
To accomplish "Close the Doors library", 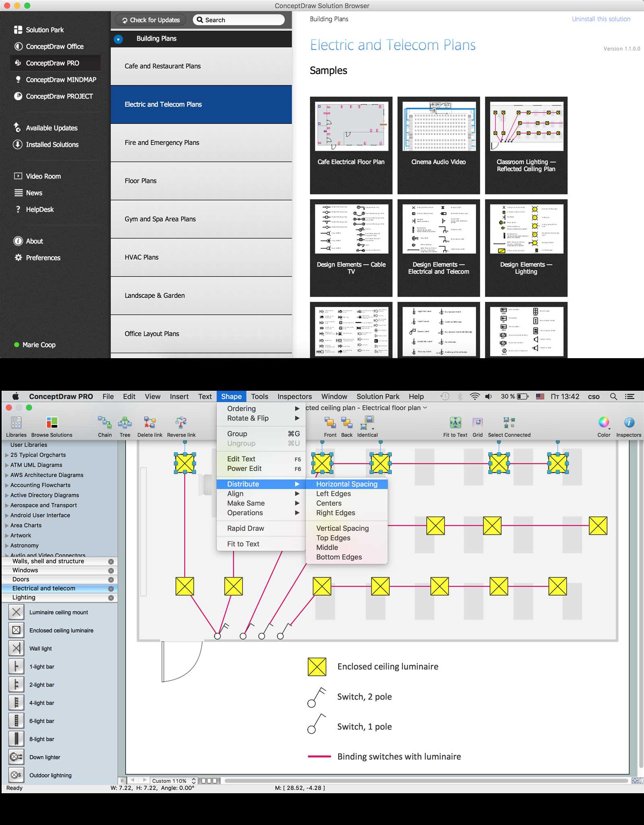I will point(111,580).
